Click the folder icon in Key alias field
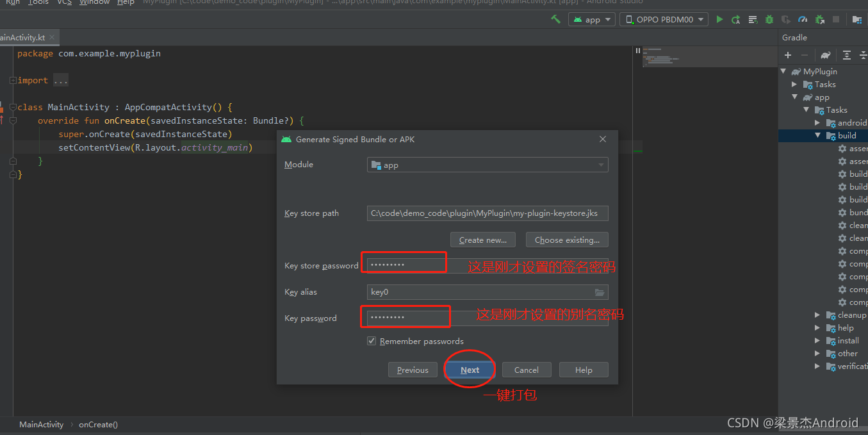Viewport: 868px width, 435px height. pyautogui.click(x=600, y=292)
